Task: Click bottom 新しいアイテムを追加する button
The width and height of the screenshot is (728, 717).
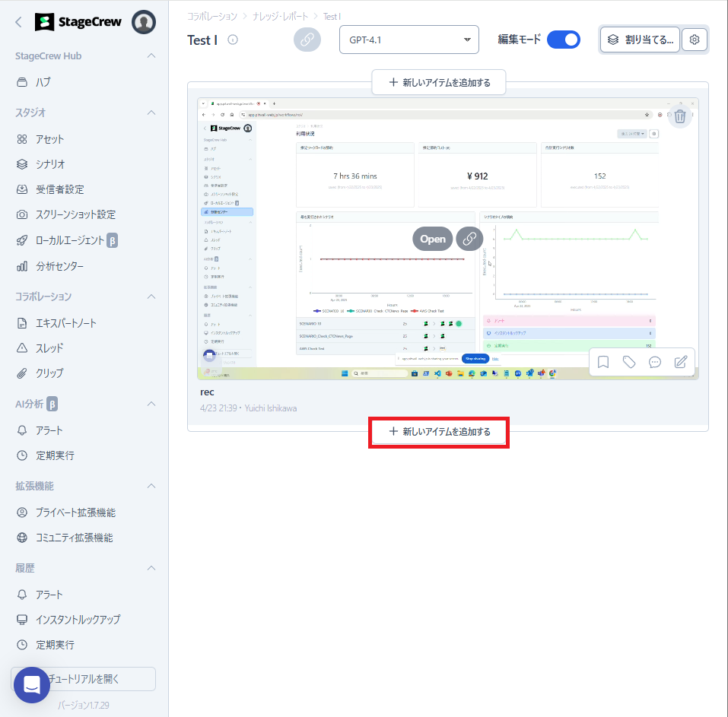Action: (439, 432)
